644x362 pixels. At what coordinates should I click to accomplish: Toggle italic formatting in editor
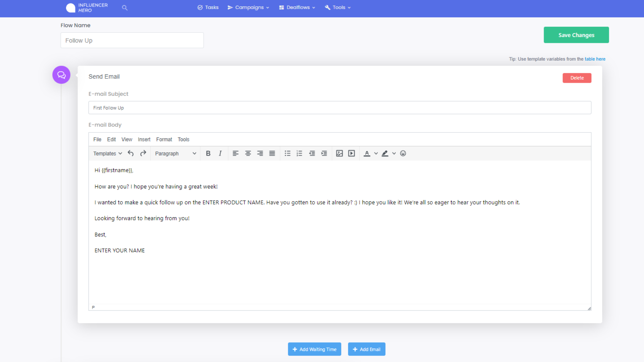[x=220, y=153]
